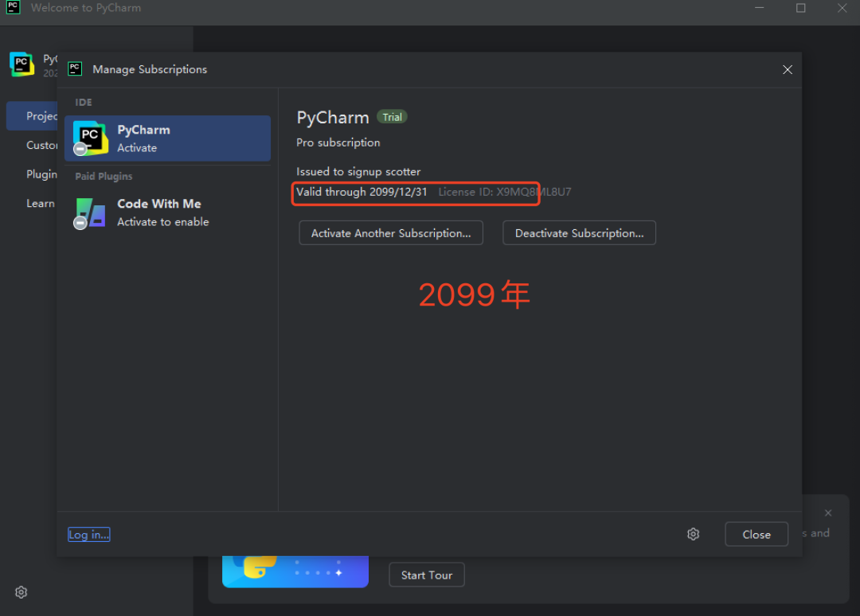Click the Code With Me plugin icon
This screenshot has width=860, height=616.
click(x=90, y=213)
